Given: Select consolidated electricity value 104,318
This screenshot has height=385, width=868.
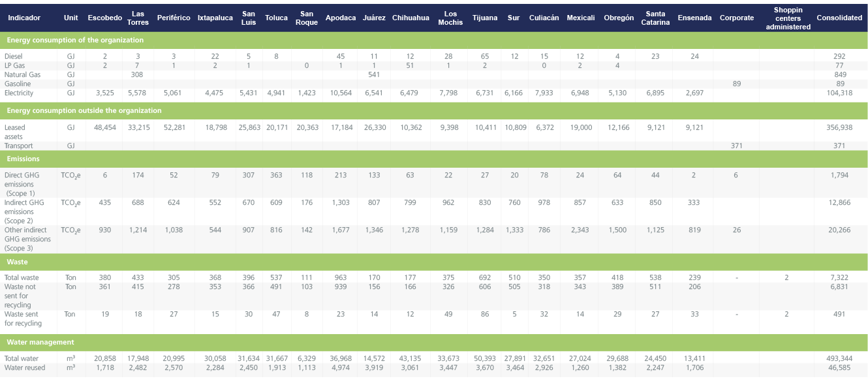Looking at the screenshot, I should pos(839,93).
